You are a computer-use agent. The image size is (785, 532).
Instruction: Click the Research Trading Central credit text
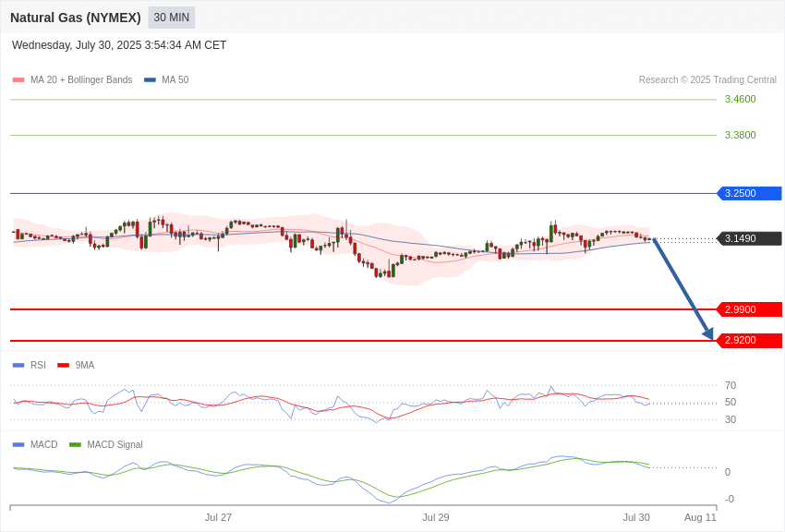(x=707, y=80)
